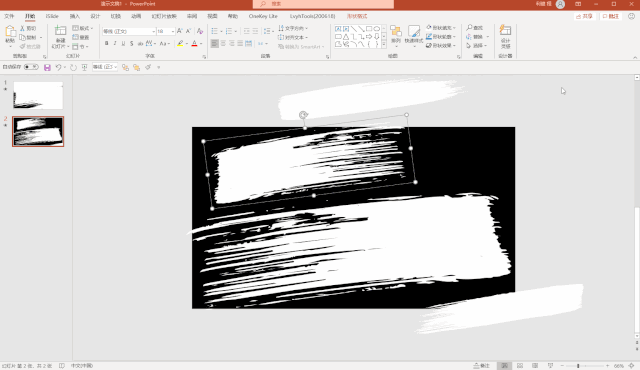Click Convert to SmartArt button
Screen dimensions: 640x370
click(301, 47)
